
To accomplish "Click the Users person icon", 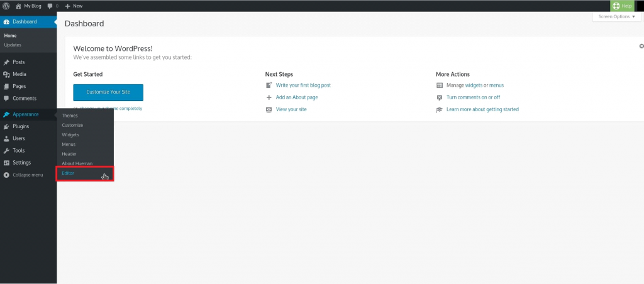I will 6,139.
